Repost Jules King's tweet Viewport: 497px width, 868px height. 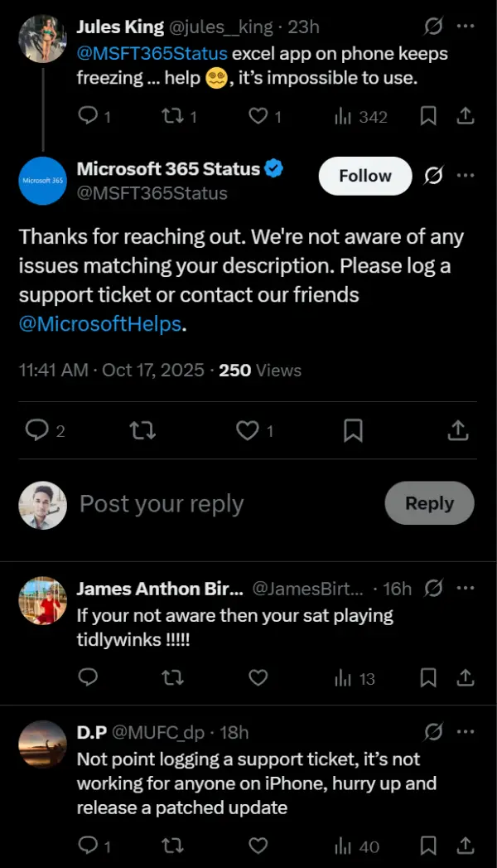(x=172, y=117)
